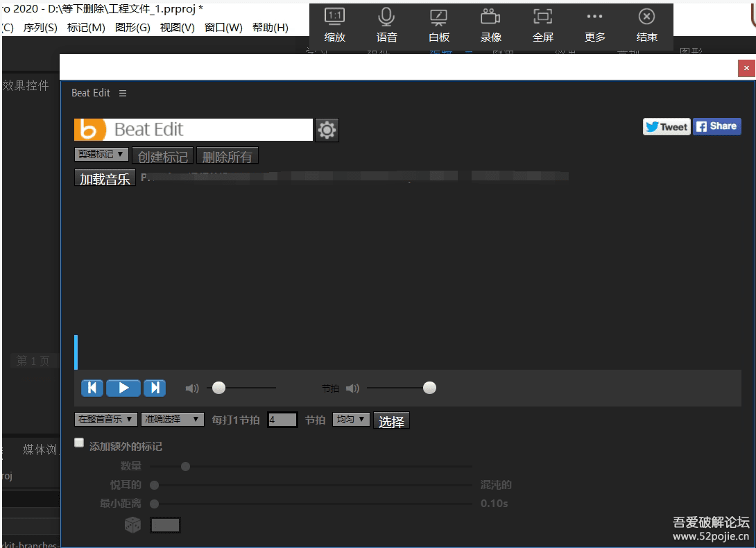This screenshot has width=756, height=548.
Task: Open the 窗口(W) menu
Action: point(223,28)
